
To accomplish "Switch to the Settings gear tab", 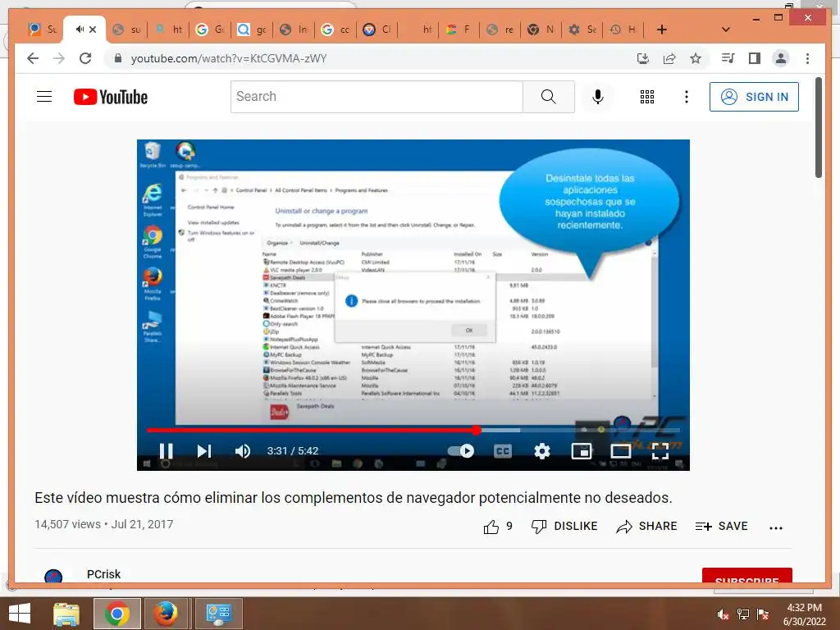I will [583, 30].
